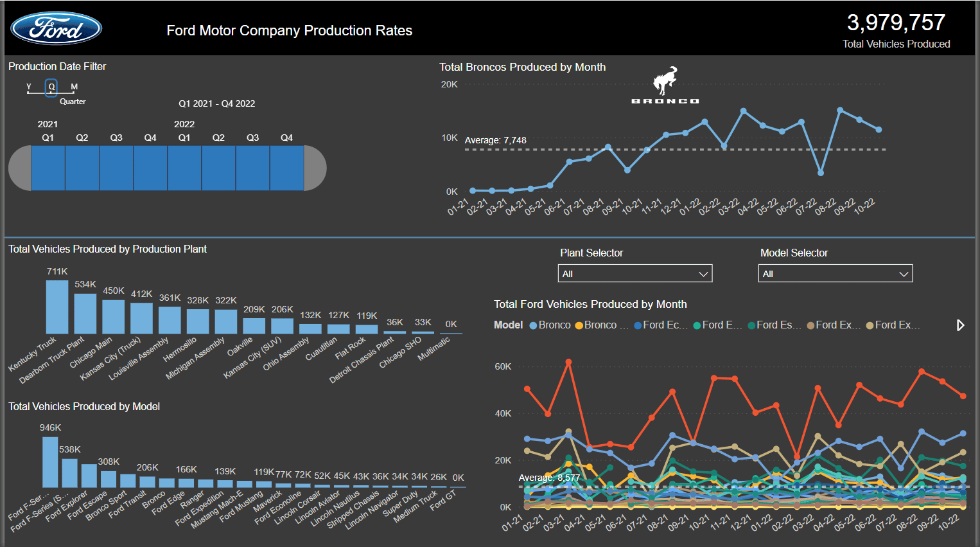980x547 pixels.
Task: Click the Ford Escape 308K model bar
Action: (x=109, y=479)
